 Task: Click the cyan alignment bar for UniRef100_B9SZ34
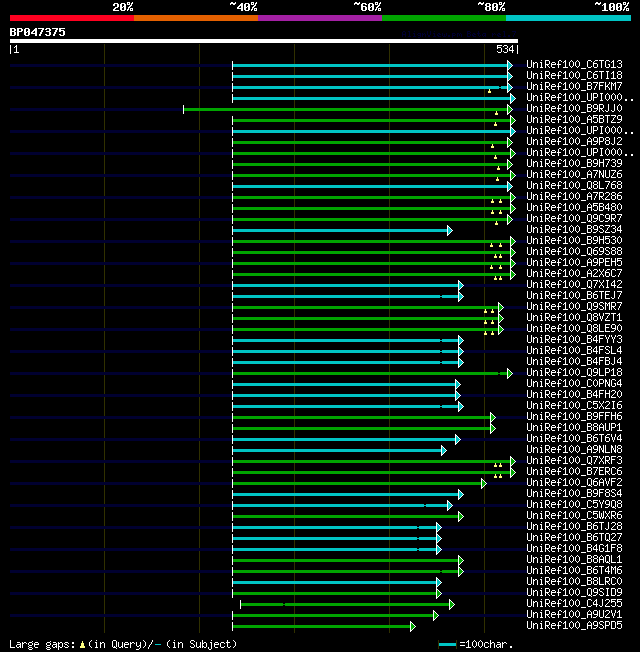click(x=340, y=230)
